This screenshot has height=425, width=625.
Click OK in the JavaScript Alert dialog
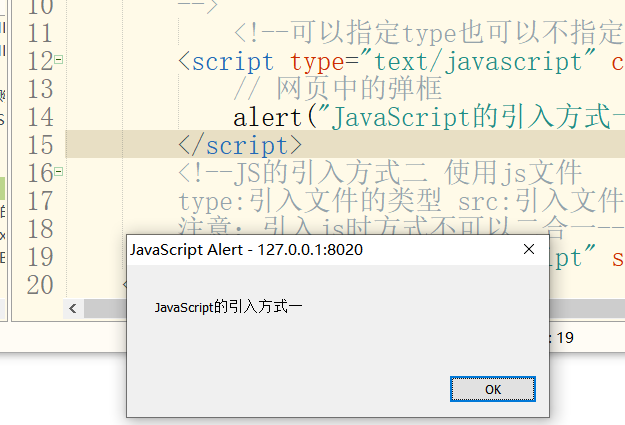click(x=493, y=389)
